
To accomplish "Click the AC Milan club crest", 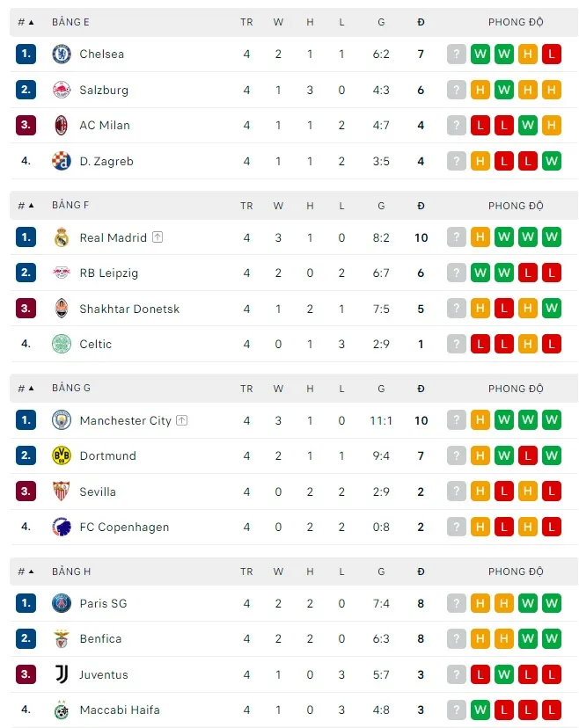I will (62, 125).
